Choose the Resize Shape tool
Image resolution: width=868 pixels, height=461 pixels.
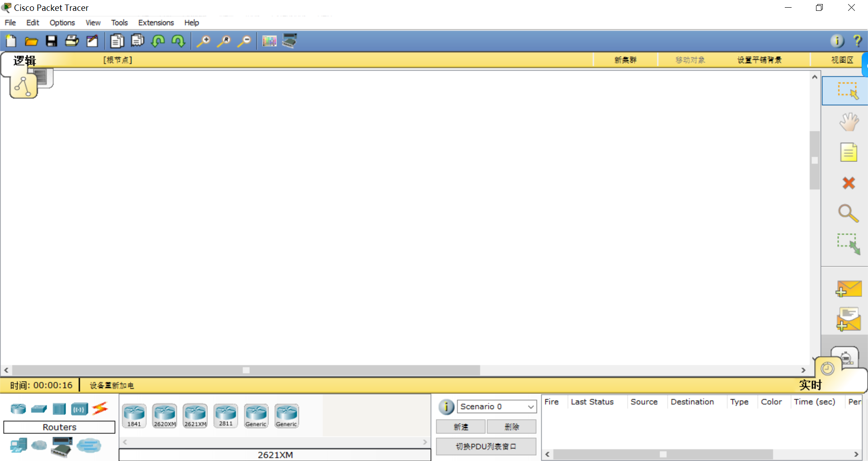(x=849, y=244)
